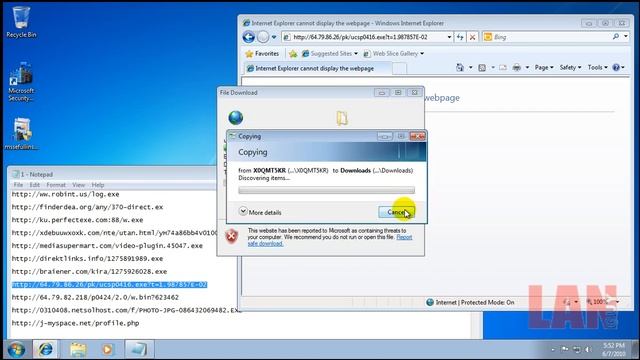
Task: Click the Read Mail icon in the command bar
Action: coord(503,67)
